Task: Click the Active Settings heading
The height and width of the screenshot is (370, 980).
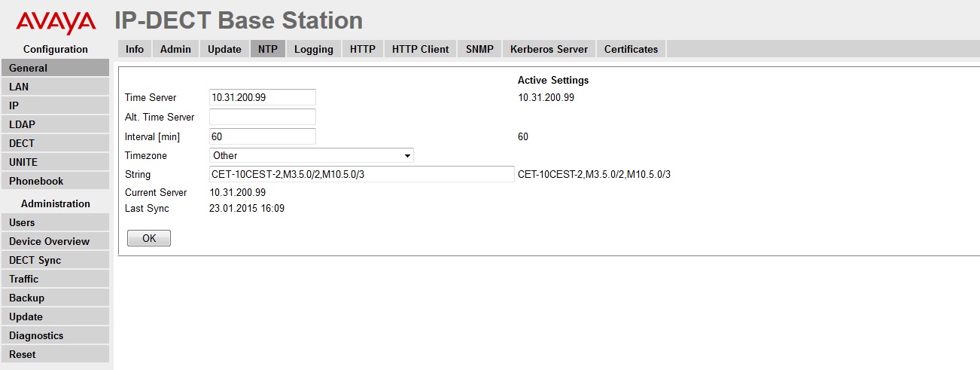Action: click(553, 80)
